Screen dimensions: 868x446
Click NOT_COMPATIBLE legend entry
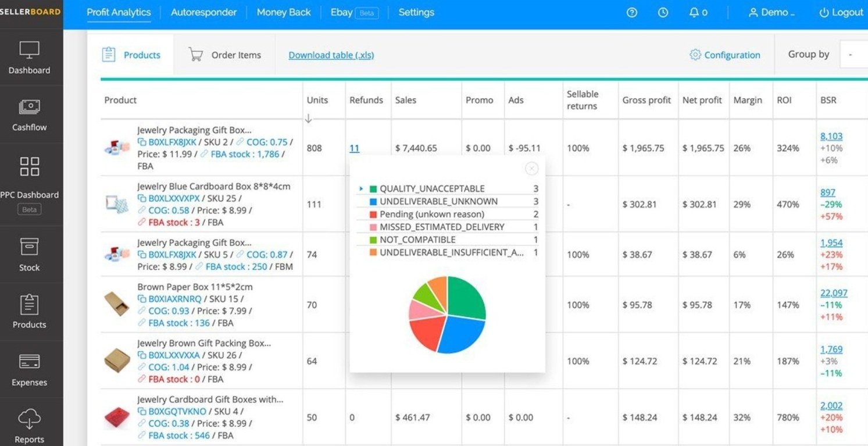448,240
